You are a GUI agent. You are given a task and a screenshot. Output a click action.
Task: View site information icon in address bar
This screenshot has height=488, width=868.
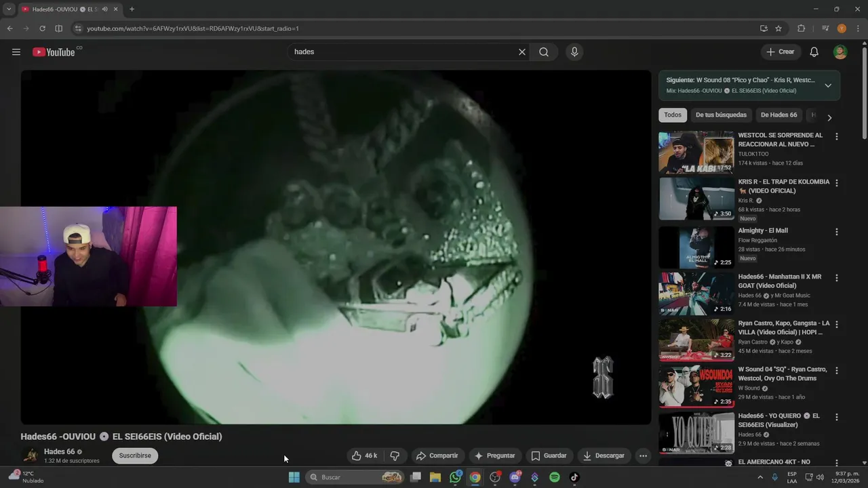[x=79, y=28]
